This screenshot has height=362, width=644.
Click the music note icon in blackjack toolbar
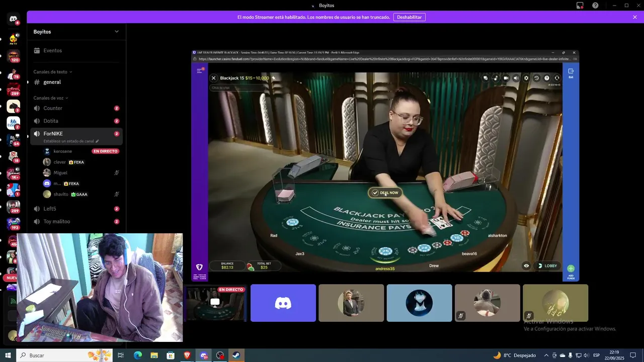pyautogui.click(x=496, y=78)
